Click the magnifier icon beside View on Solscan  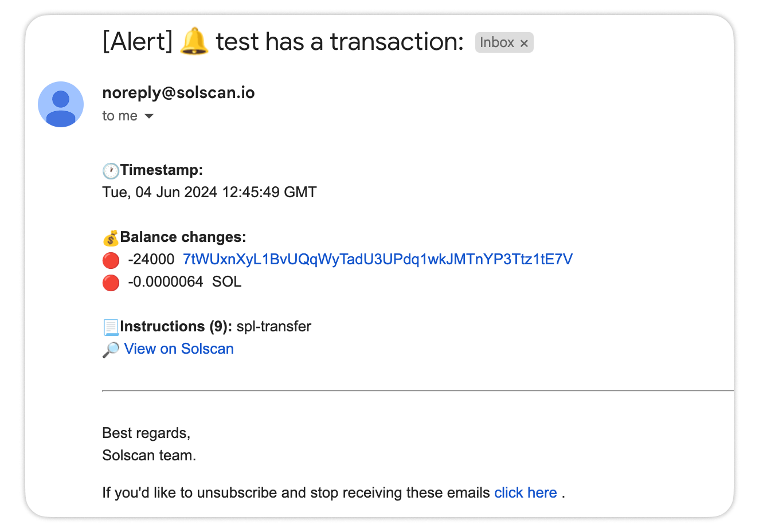[x=111, y=350]
